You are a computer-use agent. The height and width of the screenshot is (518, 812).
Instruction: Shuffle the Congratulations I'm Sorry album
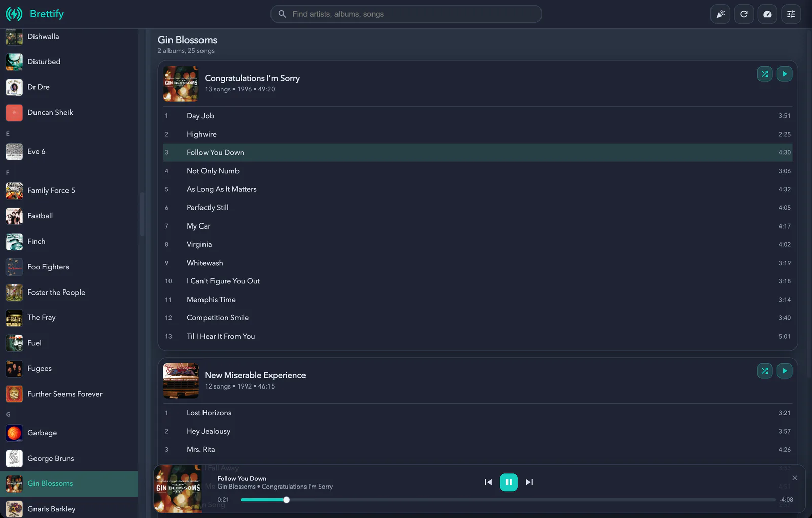[765, 74]
